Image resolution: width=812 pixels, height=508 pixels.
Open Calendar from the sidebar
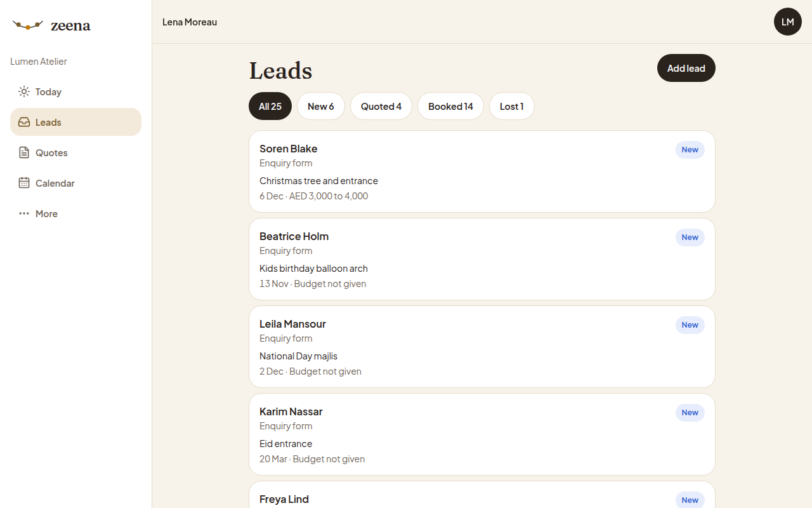click(x=75, y=183)
